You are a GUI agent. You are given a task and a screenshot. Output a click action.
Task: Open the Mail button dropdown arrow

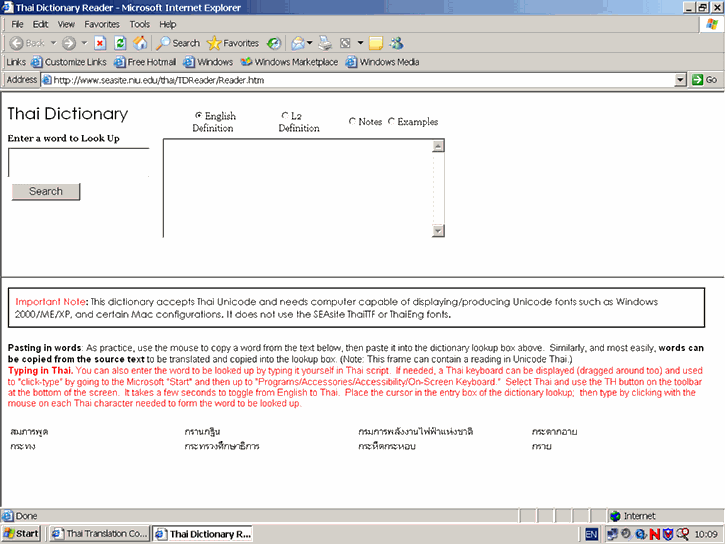pos(310,43)
